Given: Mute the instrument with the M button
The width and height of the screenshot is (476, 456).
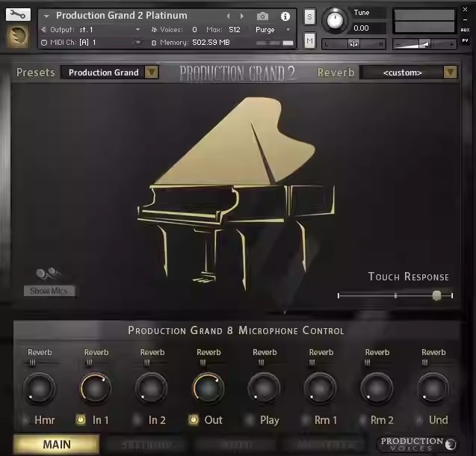Looking at the screenshot, I should pos(310,40).
